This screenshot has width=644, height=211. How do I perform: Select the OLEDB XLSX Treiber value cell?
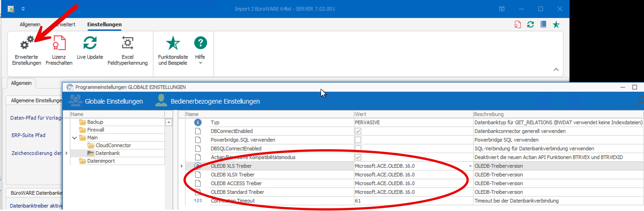[x=413, y=175]
